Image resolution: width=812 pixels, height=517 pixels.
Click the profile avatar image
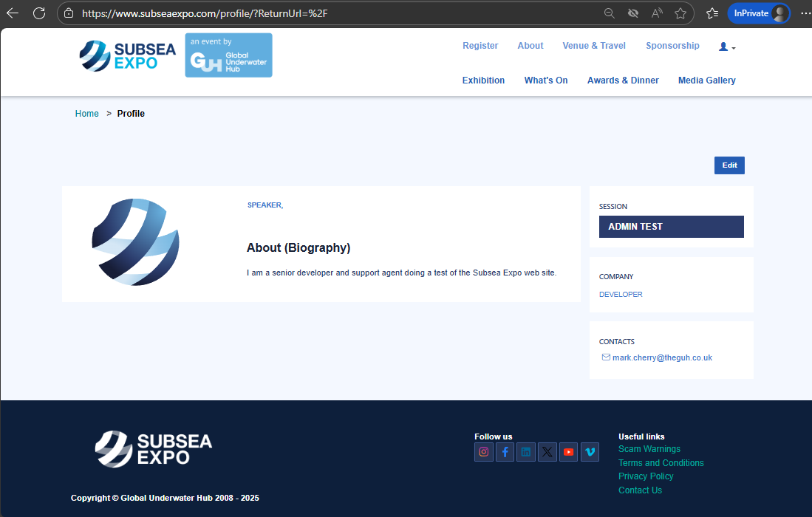[136, 242]
